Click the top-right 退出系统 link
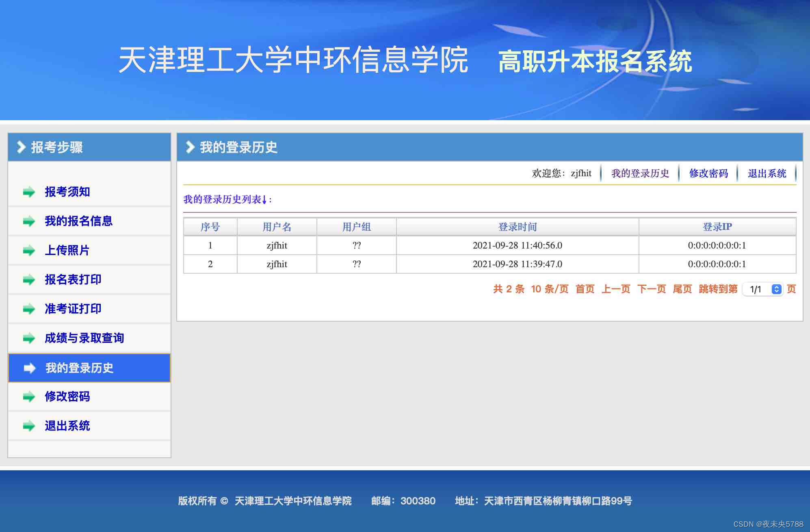The image size is (810, 532). tap(767, 173)
